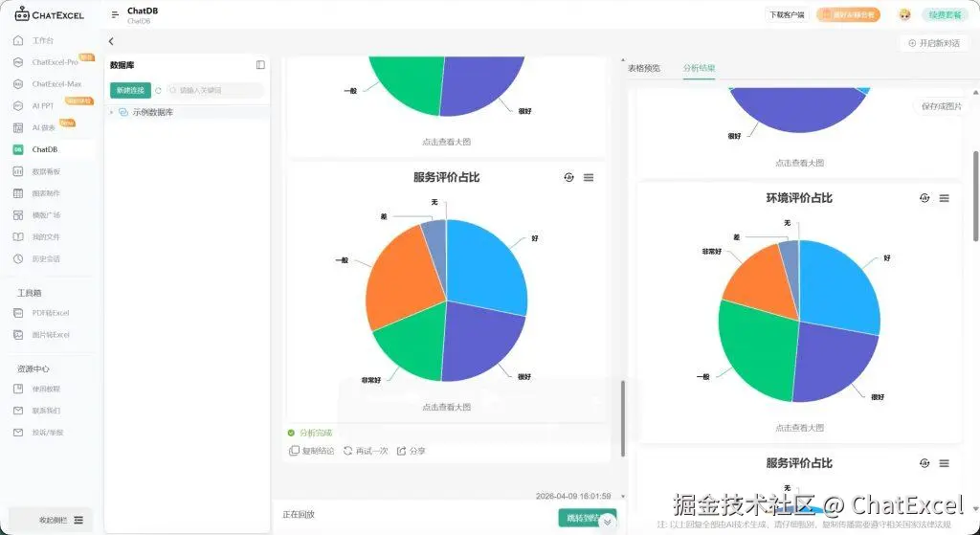Open 图片转Excel tool
The width and height of the screenshot is (980, 535).
tap(50, 335)
